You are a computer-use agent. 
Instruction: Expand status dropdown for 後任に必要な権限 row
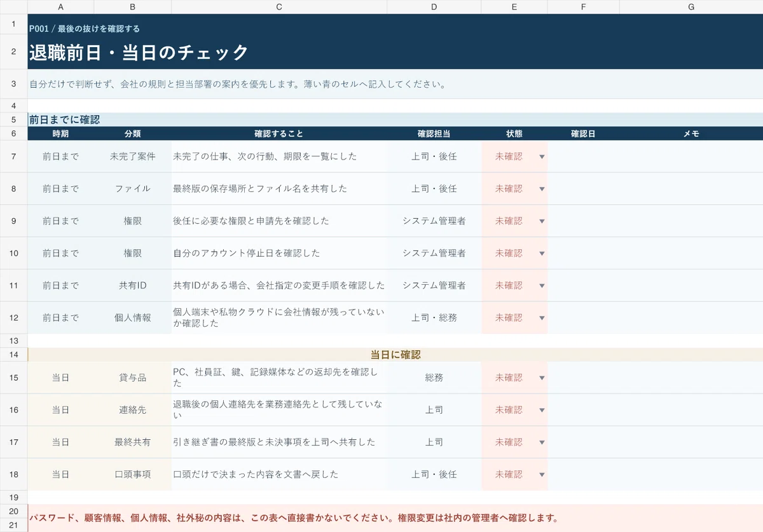tap(542, 221)
